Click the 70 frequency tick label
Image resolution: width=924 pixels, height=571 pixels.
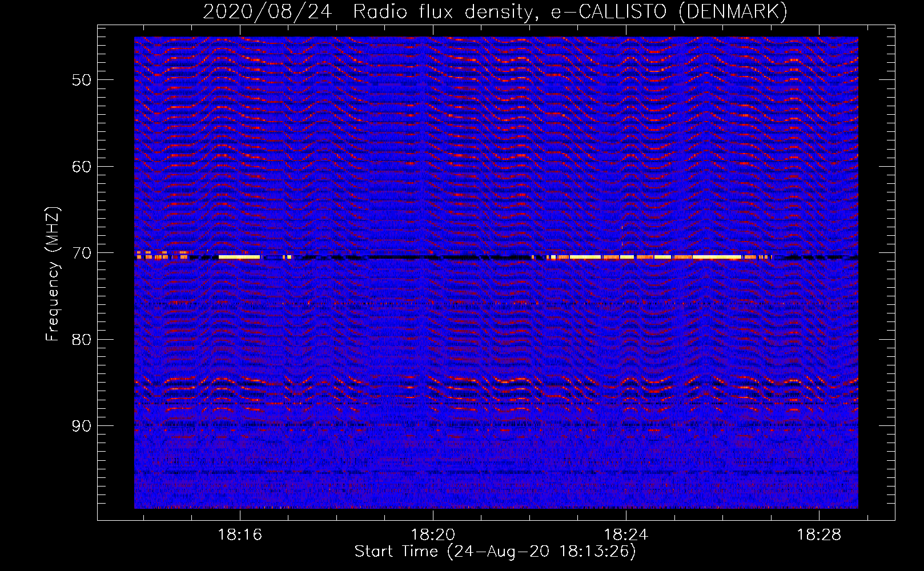click(82, 253)
